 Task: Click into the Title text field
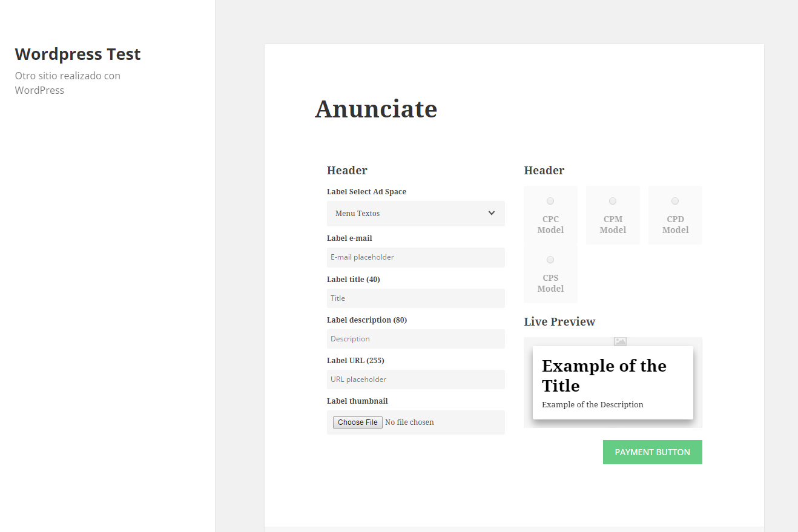point(415,298)
